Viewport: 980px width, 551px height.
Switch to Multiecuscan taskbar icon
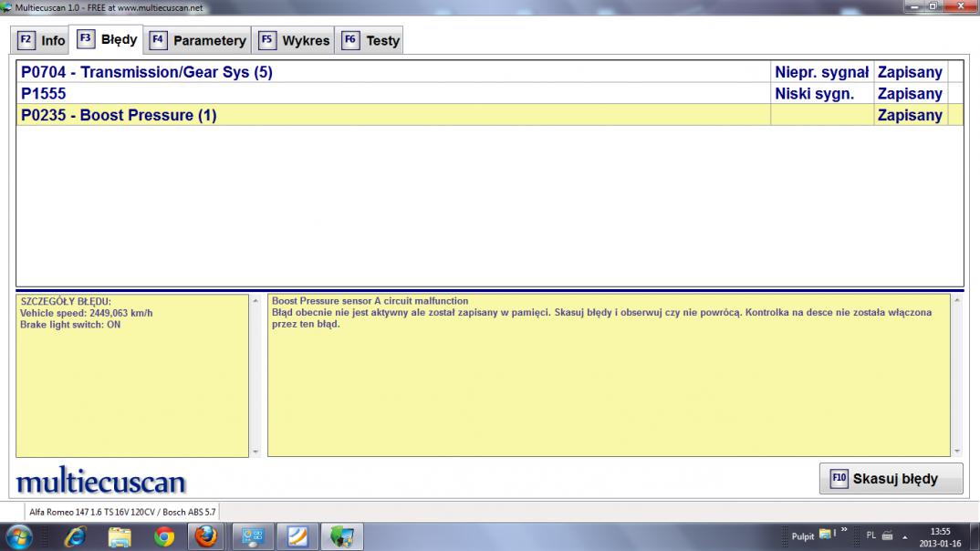pyautogui.click(x=342, y=536)
